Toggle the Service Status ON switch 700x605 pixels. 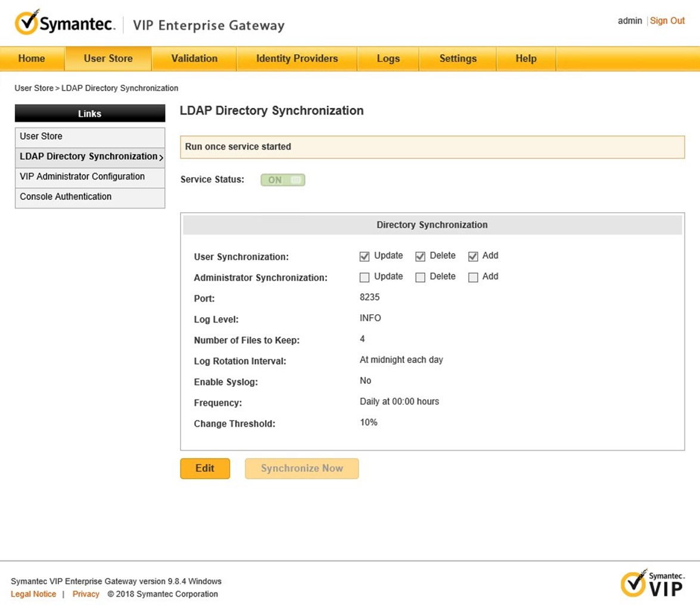[x=282, y=179]
